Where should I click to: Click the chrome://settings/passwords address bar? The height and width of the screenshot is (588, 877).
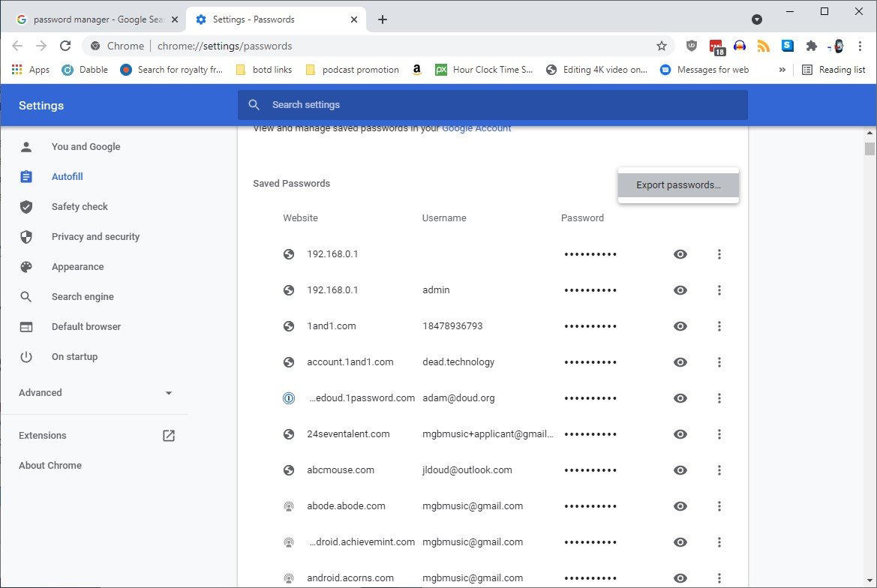point(378,46)
